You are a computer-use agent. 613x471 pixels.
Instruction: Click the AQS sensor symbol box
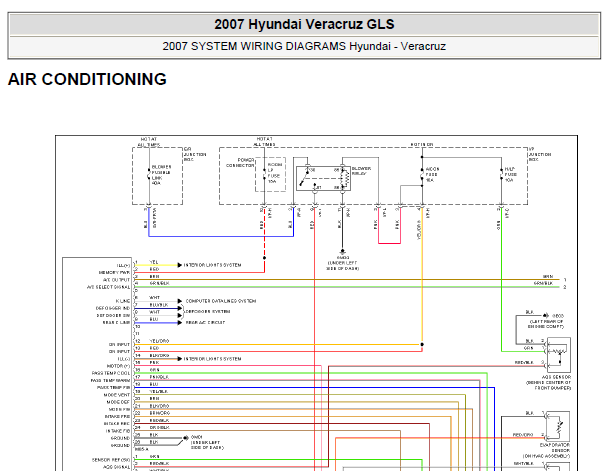point(559,355)
